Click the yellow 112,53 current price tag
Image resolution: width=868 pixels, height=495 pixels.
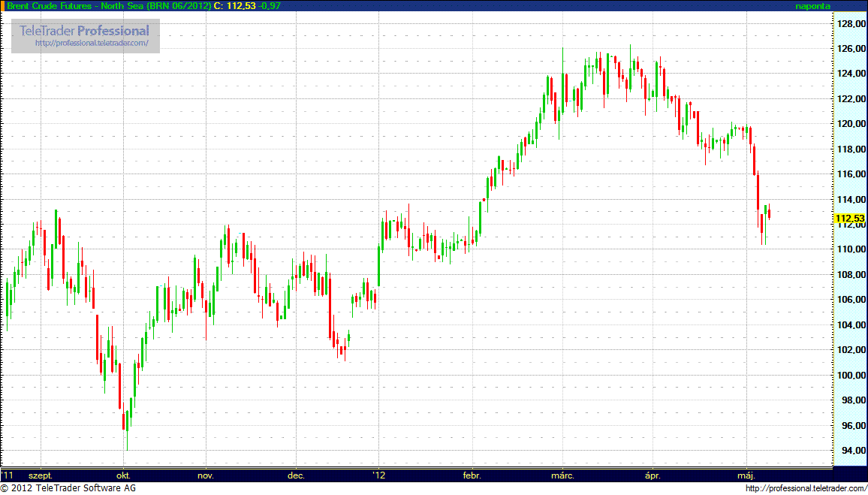point(851,219)
